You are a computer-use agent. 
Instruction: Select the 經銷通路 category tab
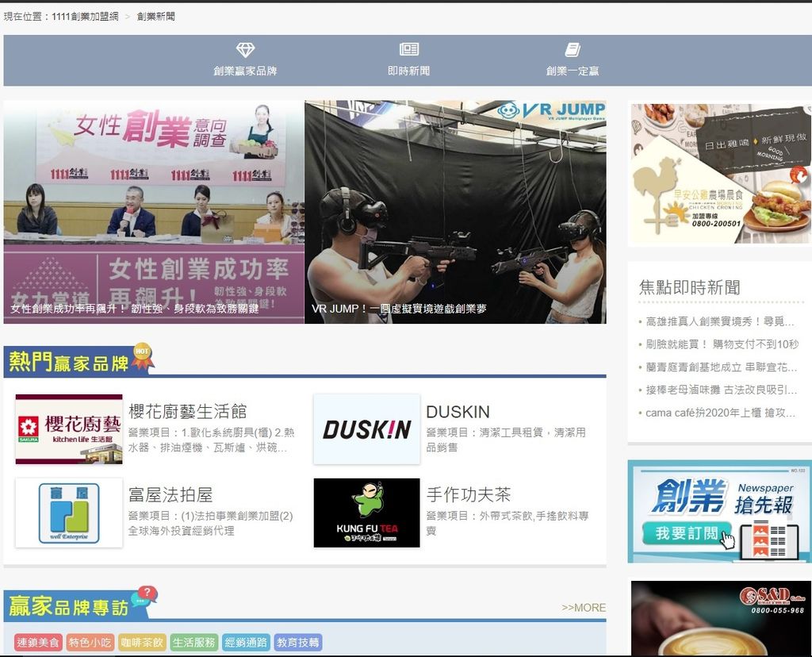[x=246, y=643]
